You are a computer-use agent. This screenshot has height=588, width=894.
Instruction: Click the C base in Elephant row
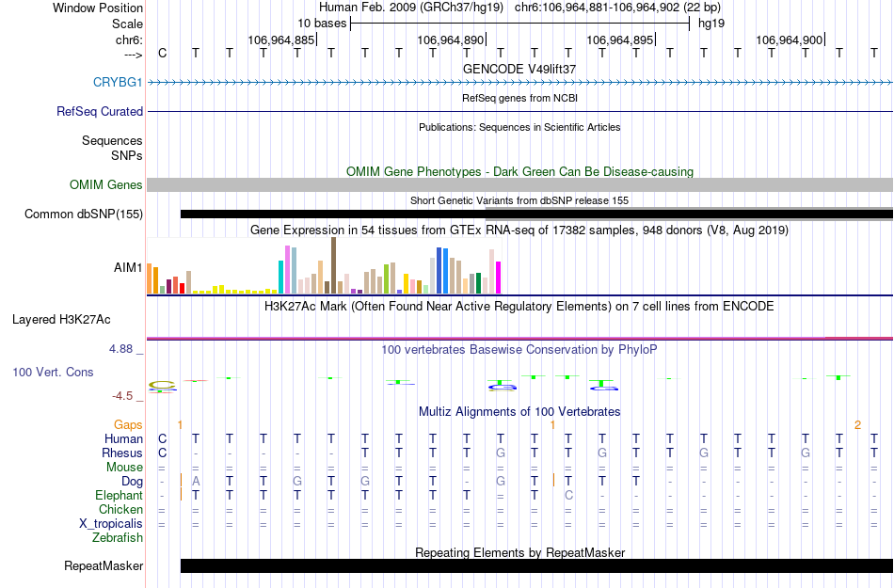[x=568, y=495]
